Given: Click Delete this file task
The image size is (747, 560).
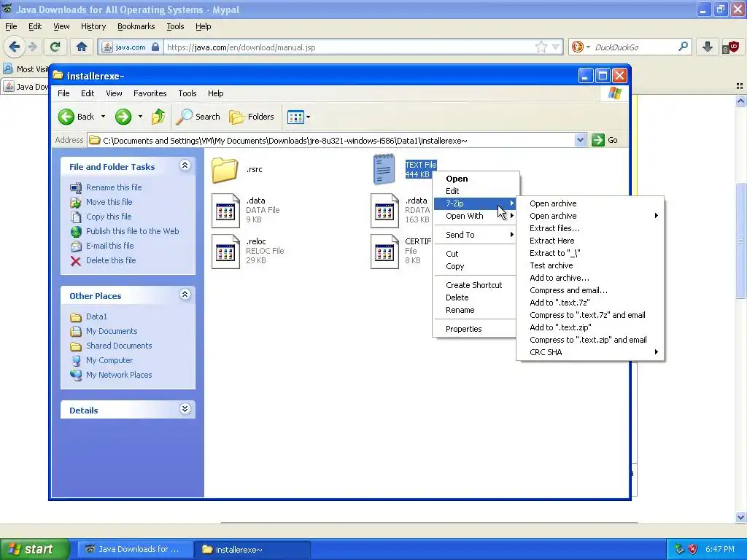Looking at the screenshot, I should pos(111,260).
